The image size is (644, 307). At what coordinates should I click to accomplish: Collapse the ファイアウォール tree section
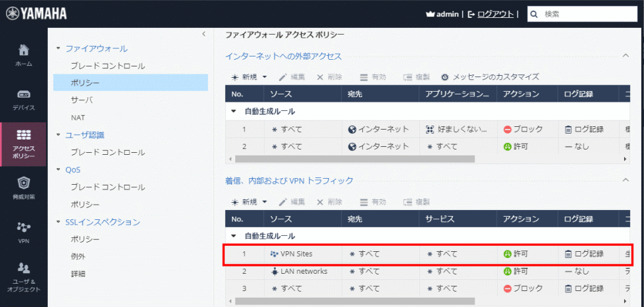58,49
